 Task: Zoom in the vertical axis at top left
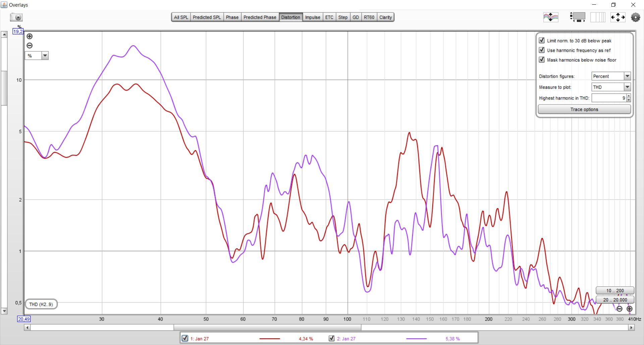coord(30,36)
